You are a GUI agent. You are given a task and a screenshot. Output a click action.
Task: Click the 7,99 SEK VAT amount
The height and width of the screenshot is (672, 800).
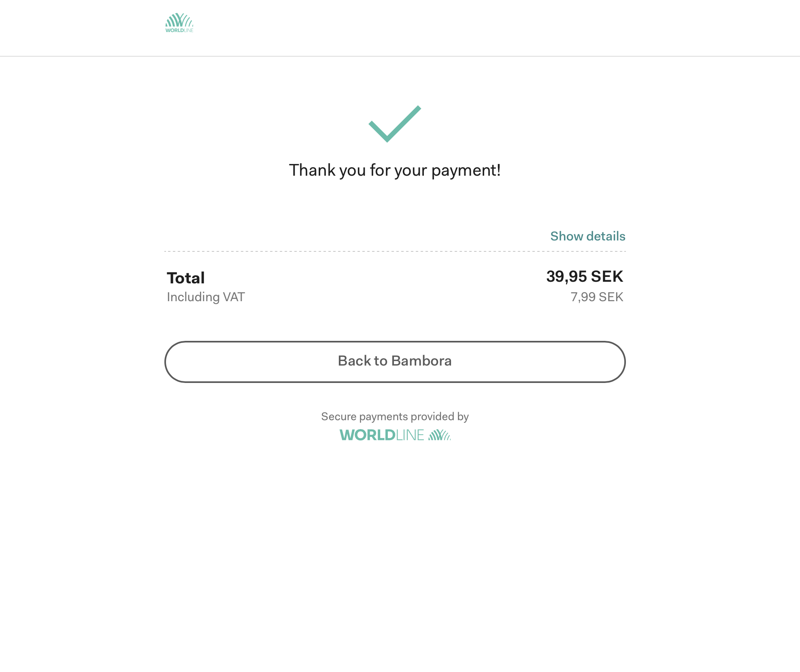597,297
